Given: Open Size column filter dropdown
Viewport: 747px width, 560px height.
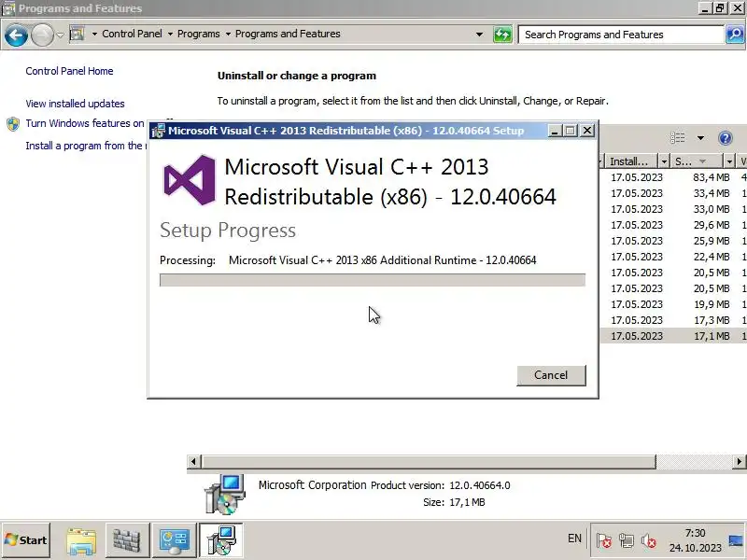Looking at the screenshot, I should tap(729, 161).
